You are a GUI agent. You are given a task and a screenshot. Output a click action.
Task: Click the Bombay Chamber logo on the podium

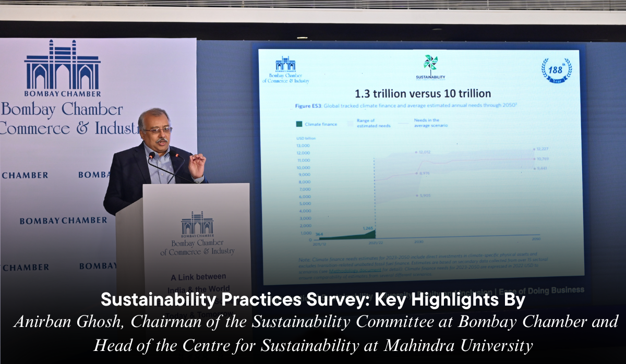197,223
